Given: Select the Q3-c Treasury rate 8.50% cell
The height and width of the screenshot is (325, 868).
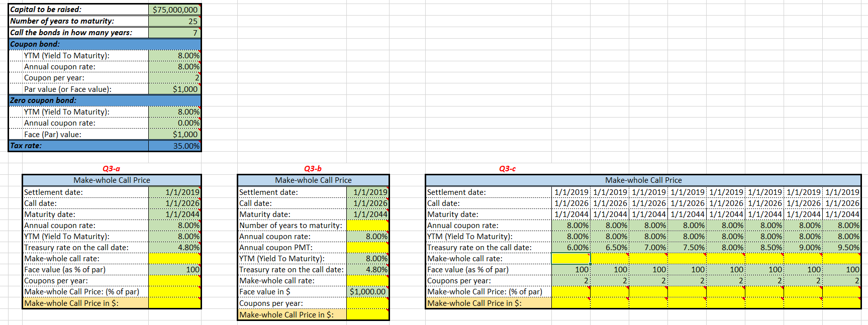Looking at the screenshot, I should (764, 247).
